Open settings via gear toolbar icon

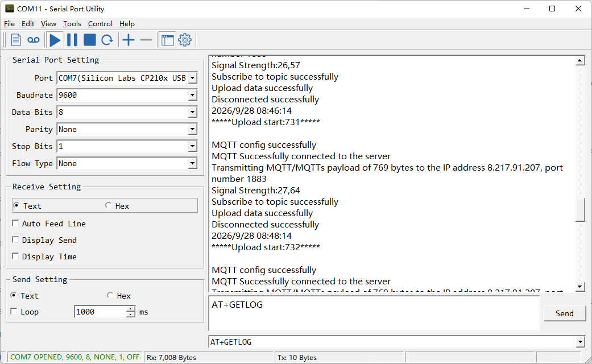[x=185, y=40]
